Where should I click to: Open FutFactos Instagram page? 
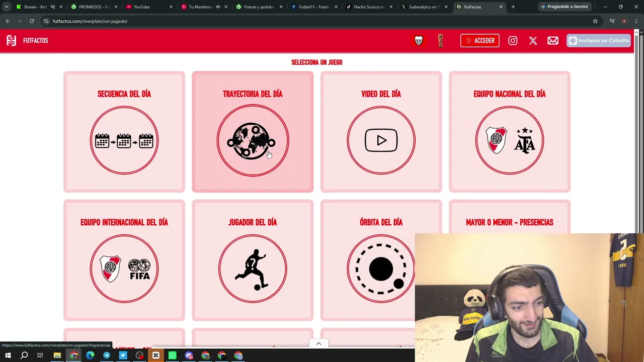(513, 41)
